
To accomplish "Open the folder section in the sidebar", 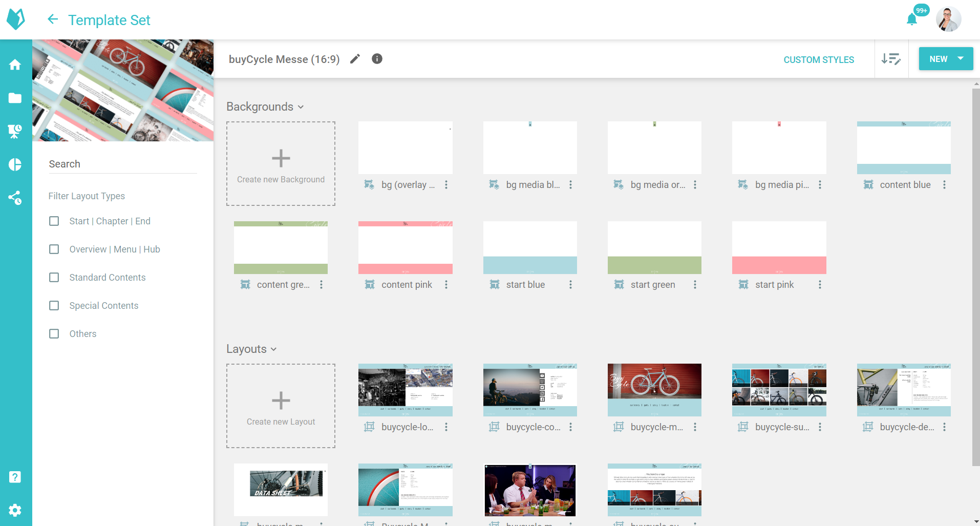I will (x=15, y=98).
